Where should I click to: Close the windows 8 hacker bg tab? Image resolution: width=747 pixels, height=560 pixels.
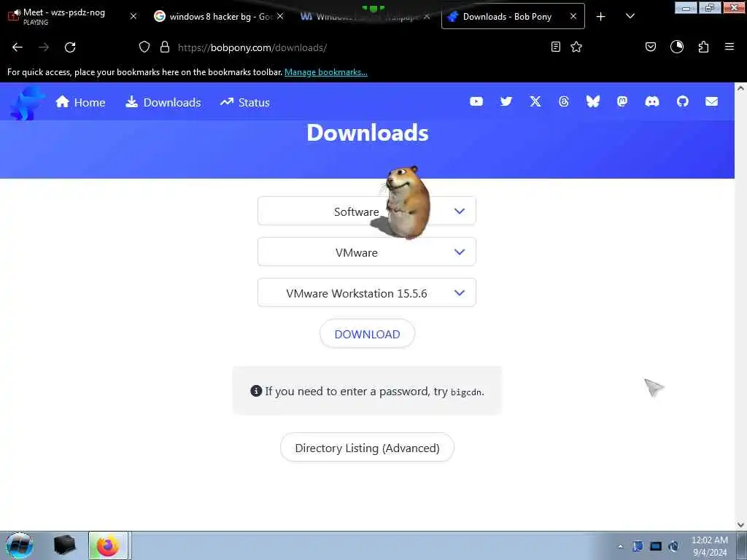click(280, 16)
